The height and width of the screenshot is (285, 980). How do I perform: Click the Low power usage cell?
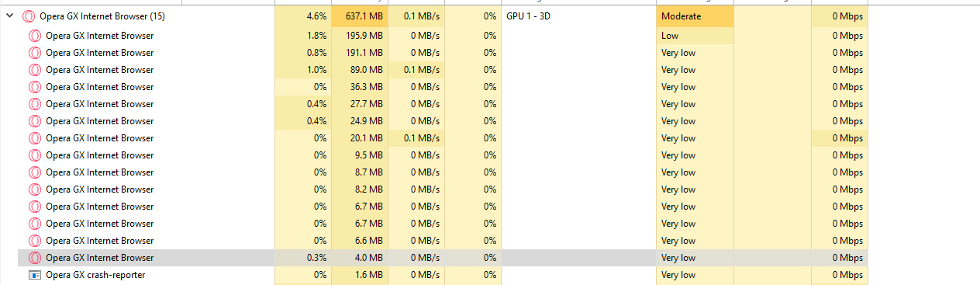click(x=695, y=36)
